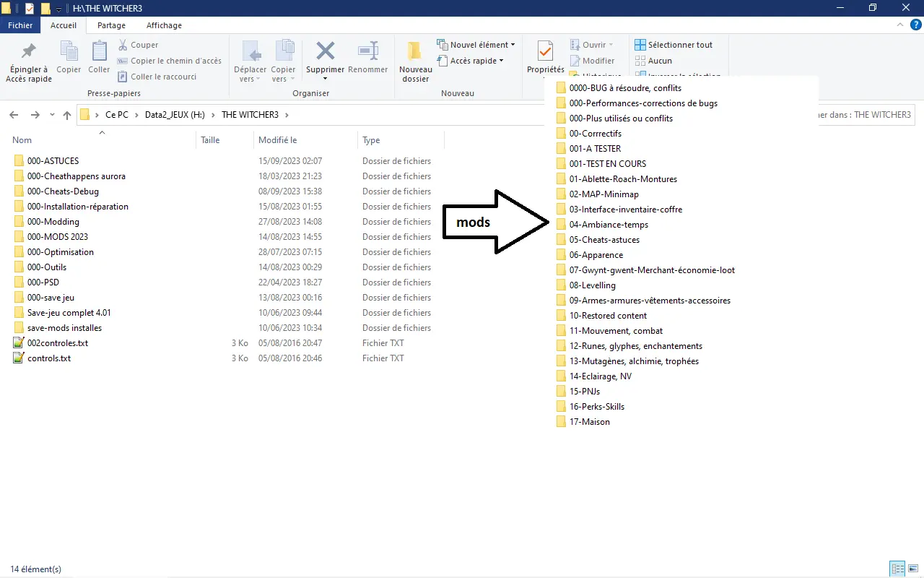Click Ce PC in the address bar
The height and width of the screenshot is (578, 924).
117,115
